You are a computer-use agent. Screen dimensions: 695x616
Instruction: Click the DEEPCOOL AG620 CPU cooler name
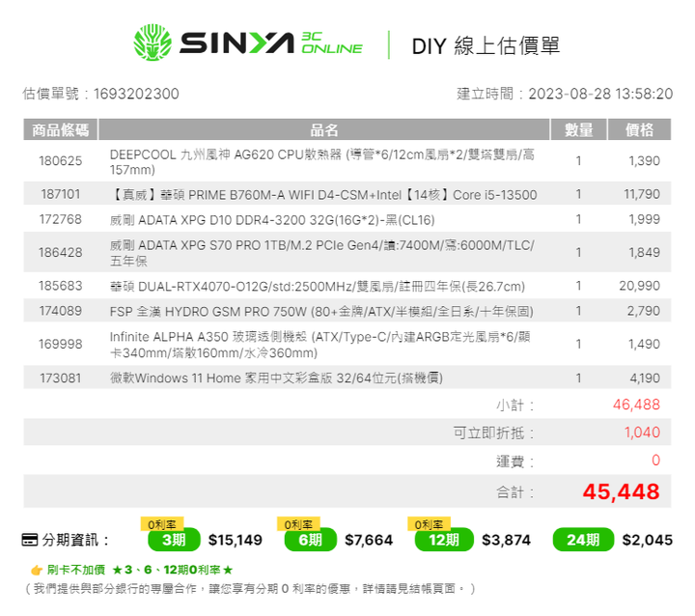click(322, 162)
